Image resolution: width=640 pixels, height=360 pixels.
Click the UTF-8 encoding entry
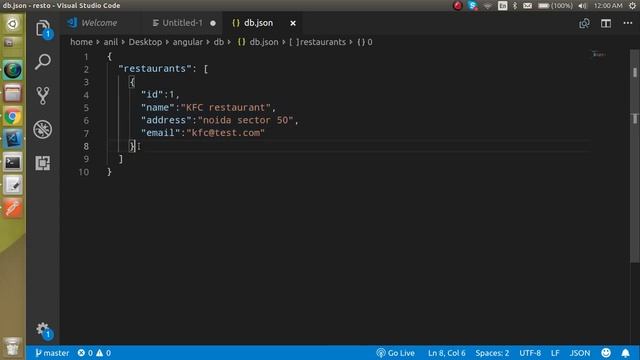(x=530, y=353)
